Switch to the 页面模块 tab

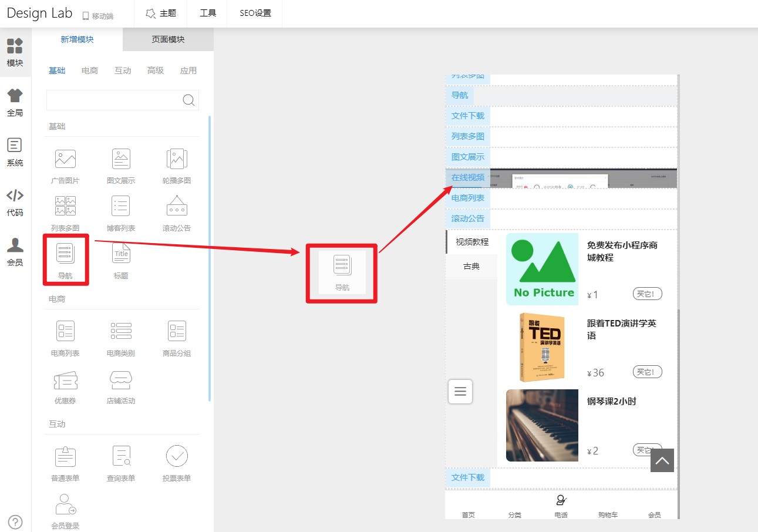pos(169,39)
